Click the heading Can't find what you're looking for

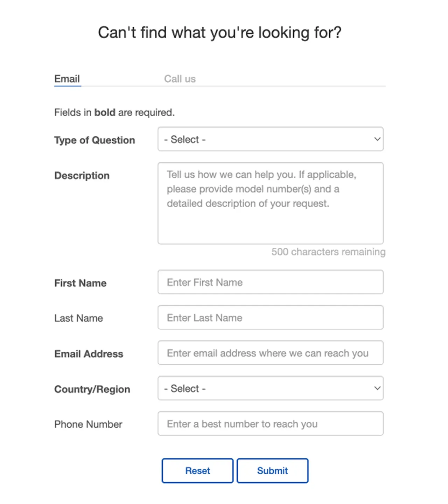pyautogui.click(x=220, y=32)
